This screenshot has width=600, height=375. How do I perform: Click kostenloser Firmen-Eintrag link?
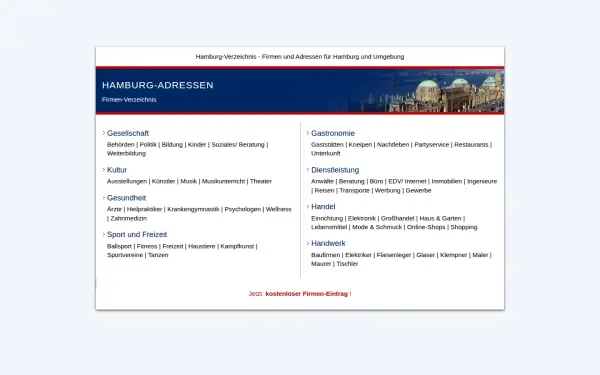(307, 294)
